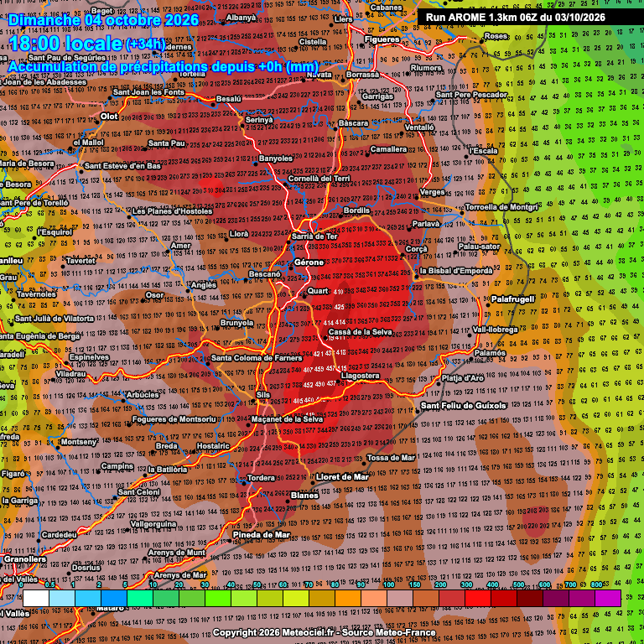Click the Sant Feliu de Guíxols label
644x644 pixels.
[464, 406]
